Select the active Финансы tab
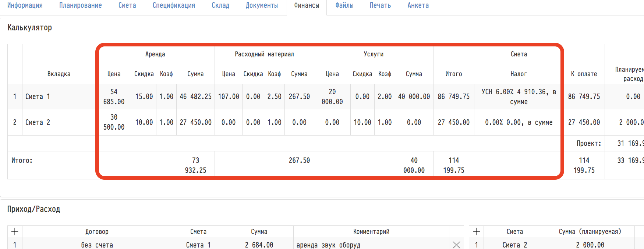Screen dimensions: 644x249 (307, 6)
